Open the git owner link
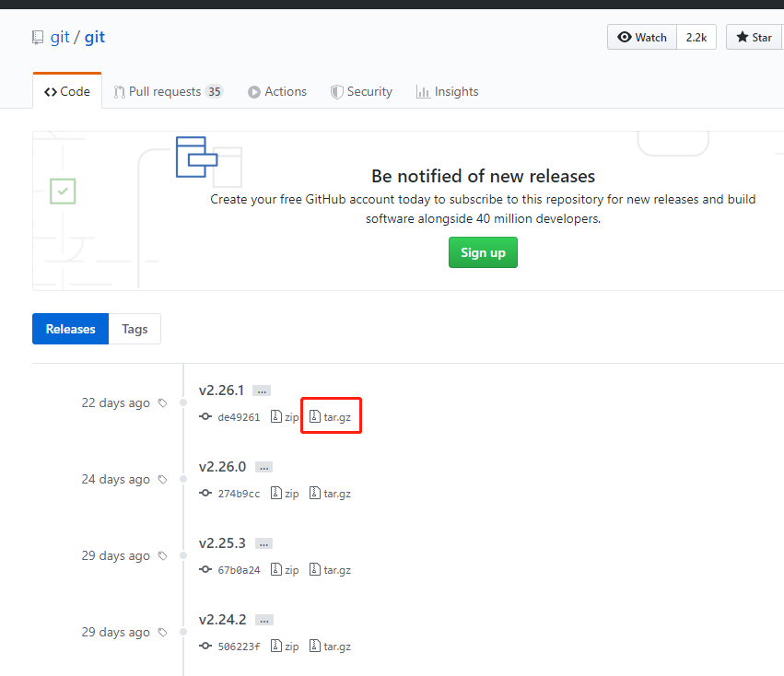Viewport: 784px width, 676px height. click(60, 37)
